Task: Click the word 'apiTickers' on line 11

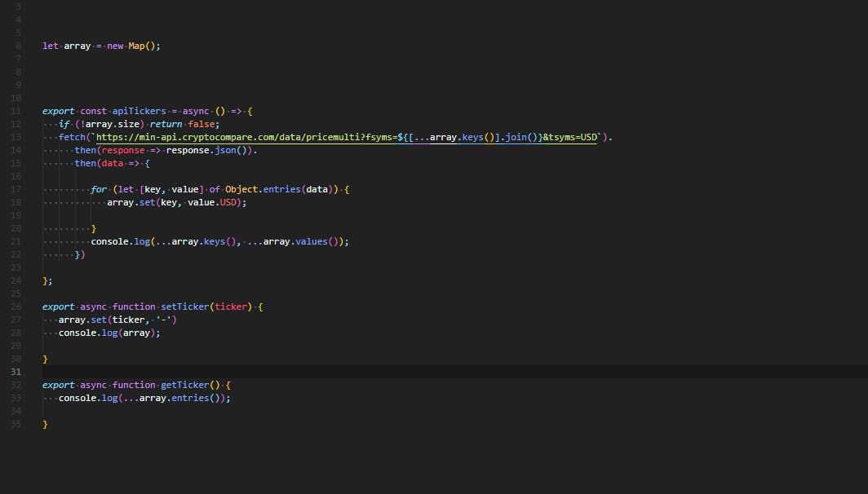Action: [x=139, y=111]
